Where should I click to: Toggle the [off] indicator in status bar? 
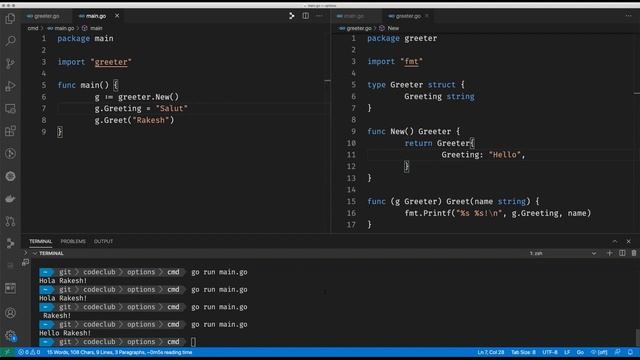pos(599,352)
